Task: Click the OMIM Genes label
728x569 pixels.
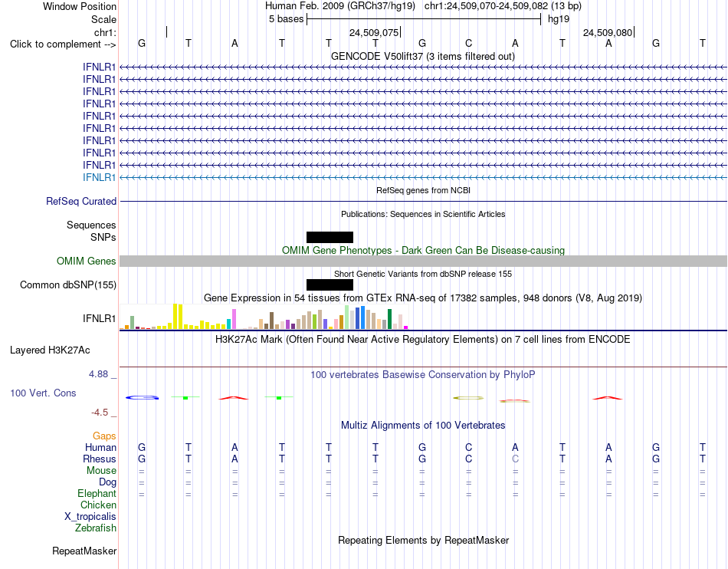Action: click(86, 261)
